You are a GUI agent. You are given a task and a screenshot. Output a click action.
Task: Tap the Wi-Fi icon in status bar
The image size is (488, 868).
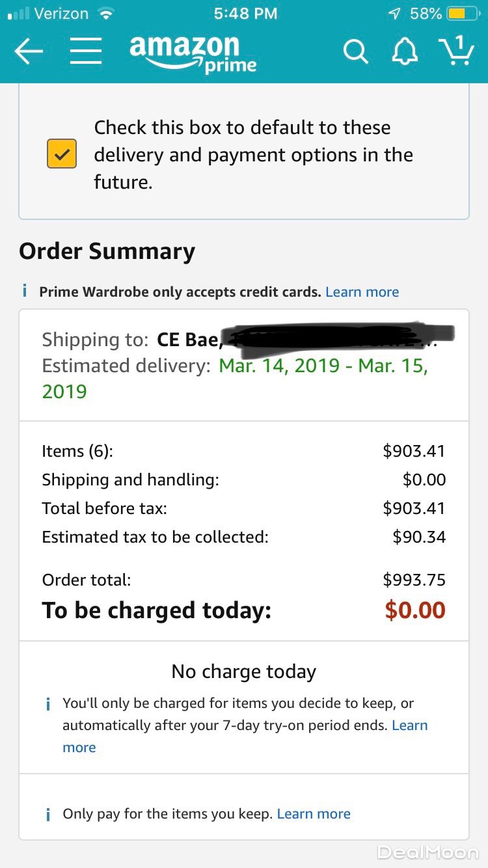(x=104, y=13)
